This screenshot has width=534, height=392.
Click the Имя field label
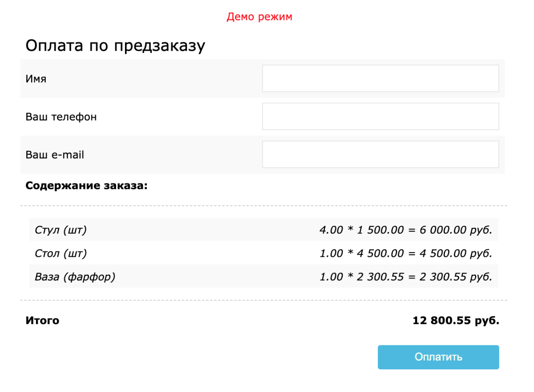[x=35, y=79]
